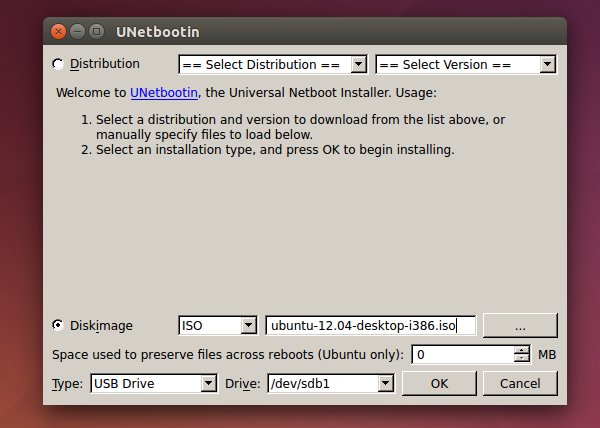Image resolution: width=600 pixels, height=428 pixels.
Task: Open the USB Drive type dropdown
Action: 154,383
